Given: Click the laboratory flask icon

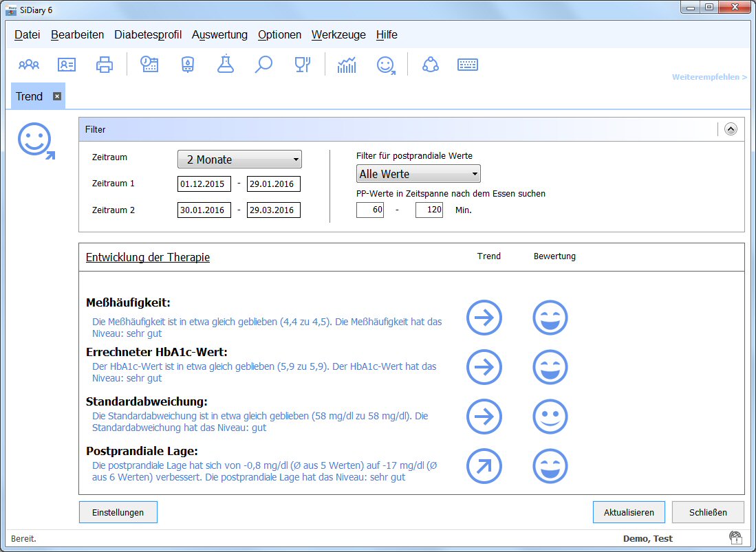Looking at the screenshot, I should tap(225, 65).
